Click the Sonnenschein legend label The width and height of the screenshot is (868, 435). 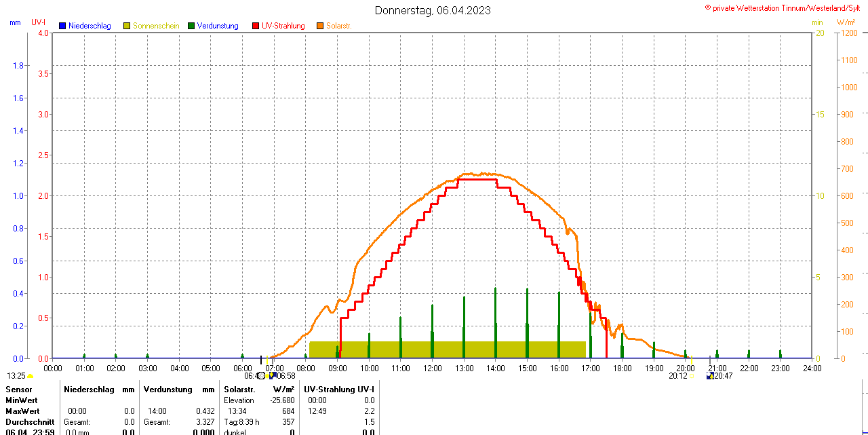tap(156, 26)
